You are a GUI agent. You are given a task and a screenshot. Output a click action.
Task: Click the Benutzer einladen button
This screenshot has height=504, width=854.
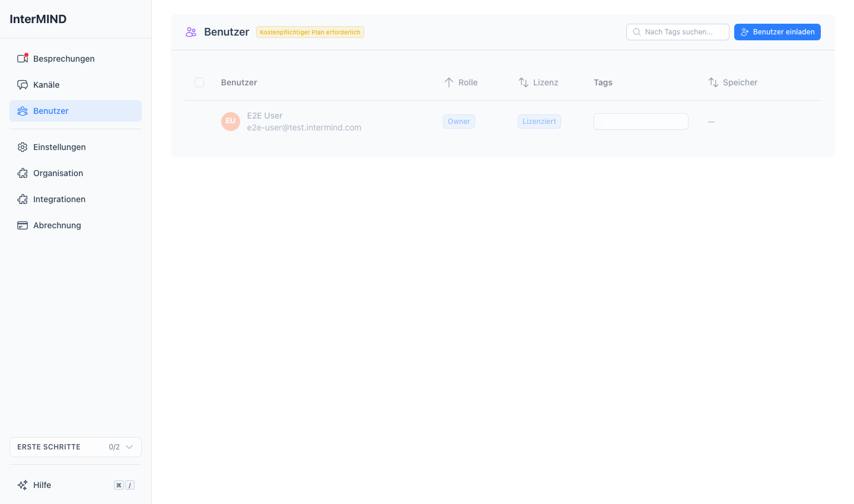(777, 32)
